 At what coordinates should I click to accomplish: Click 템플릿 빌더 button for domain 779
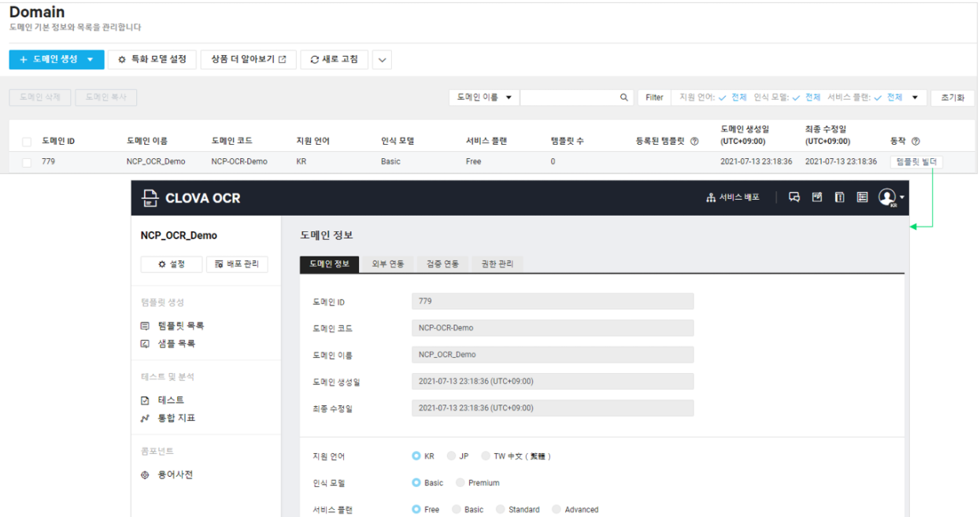916,161
